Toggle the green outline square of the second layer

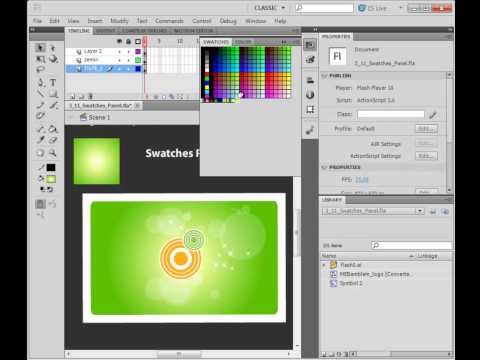(138, 60)
